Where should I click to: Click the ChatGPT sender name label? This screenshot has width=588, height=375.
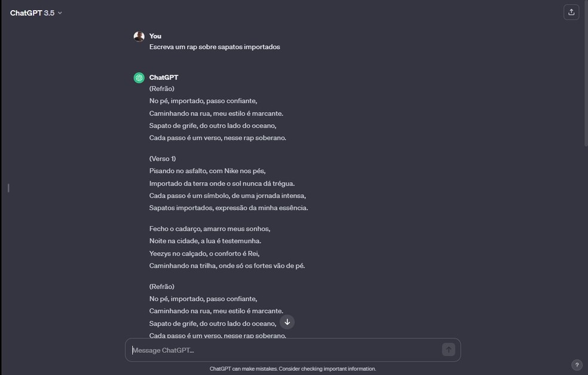click(x=164, y=77)
